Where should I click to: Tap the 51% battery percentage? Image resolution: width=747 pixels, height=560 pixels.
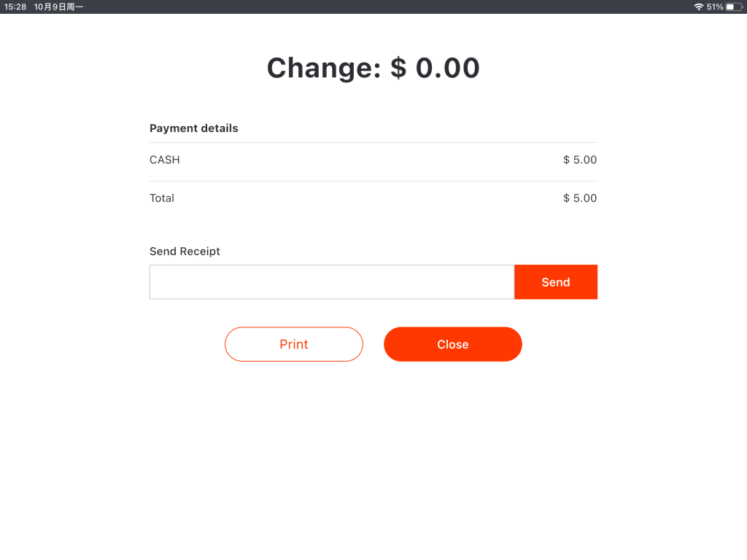pyautogui.click(x=715, y=7)
